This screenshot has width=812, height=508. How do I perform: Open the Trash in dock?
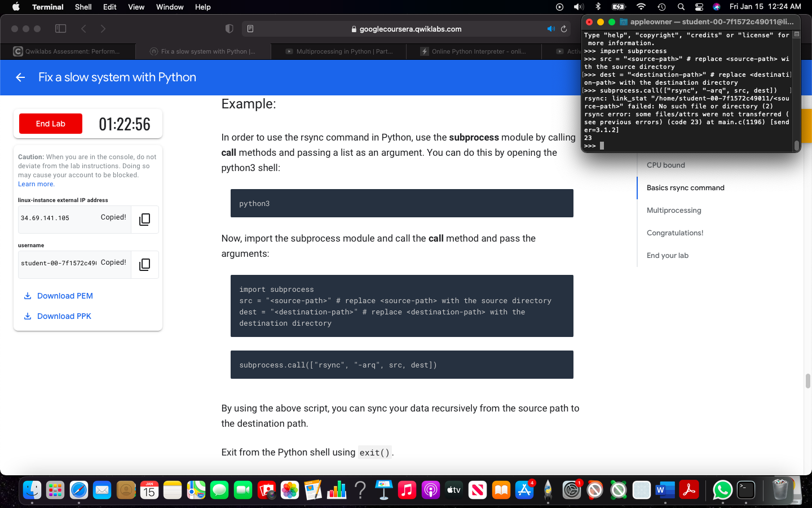780,490
